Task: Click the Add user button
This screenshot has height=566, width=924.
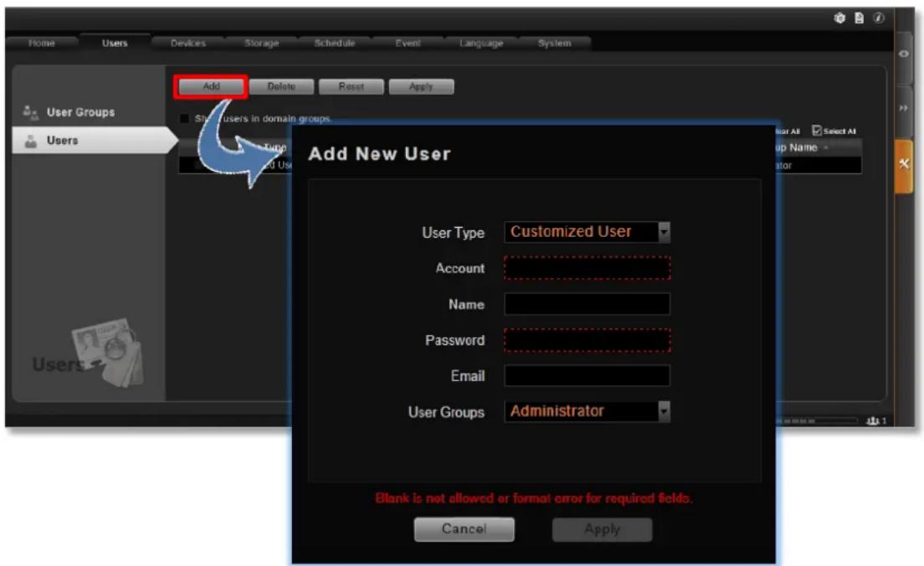Action: [x=211, y=87]
